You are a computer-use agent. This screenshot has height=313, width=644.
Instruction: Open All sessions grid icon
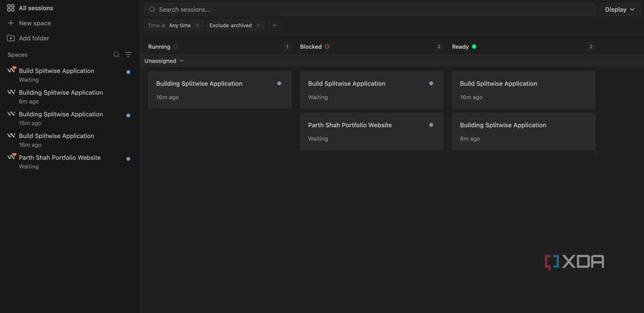(x=11, y=8)
